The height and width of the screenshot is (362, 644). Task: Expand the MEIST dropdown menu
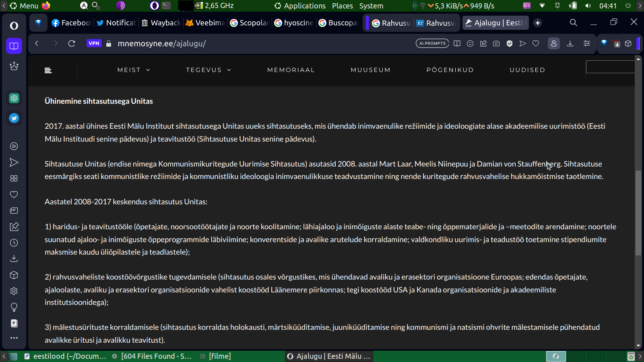point(134,70)
